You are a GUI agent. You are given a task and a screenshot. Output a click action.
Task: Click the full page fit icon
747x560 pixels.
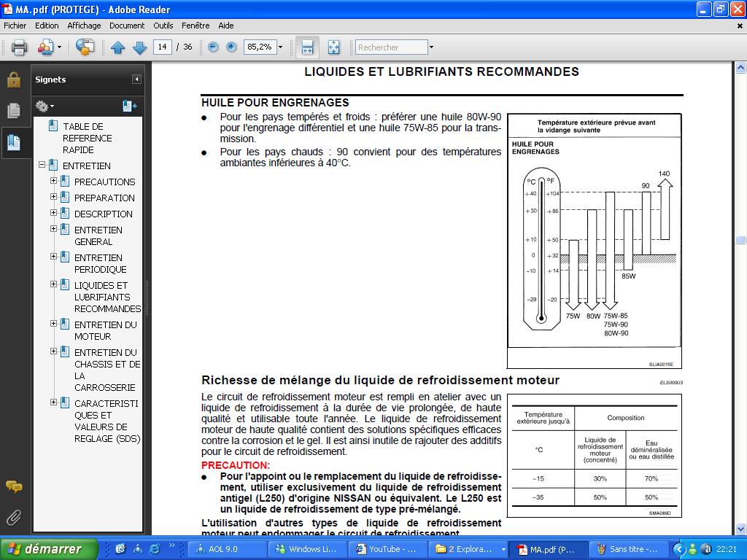click(333, 47)
